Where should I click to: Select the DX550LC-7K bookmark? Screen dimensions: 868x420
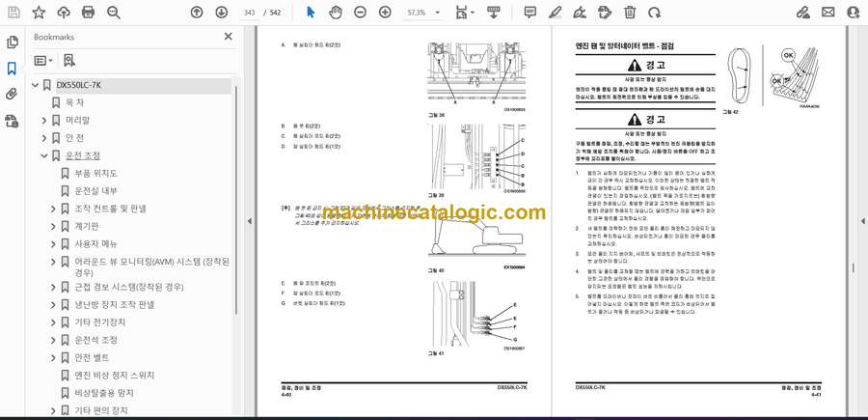[x=78, y=85]
